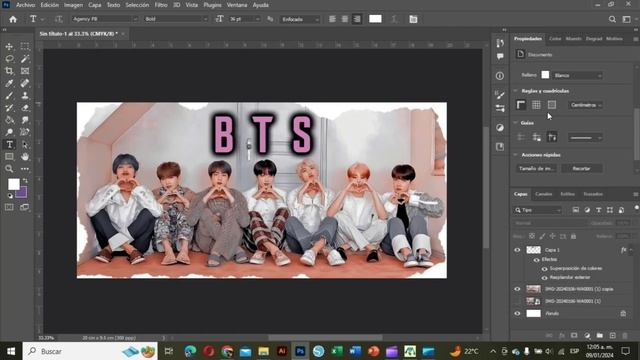Select the Horizontal Type tool
Viewport: 640px width, 360px height.
9,144
